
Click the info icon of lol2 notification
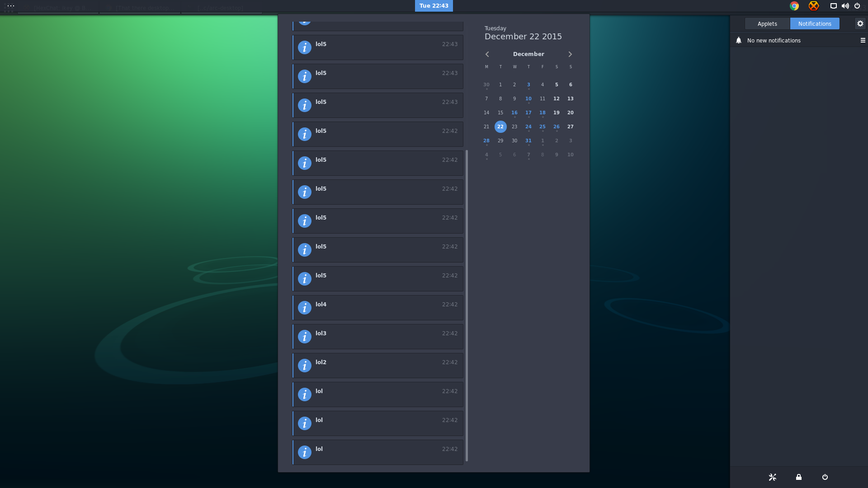(x=305, y=366)
